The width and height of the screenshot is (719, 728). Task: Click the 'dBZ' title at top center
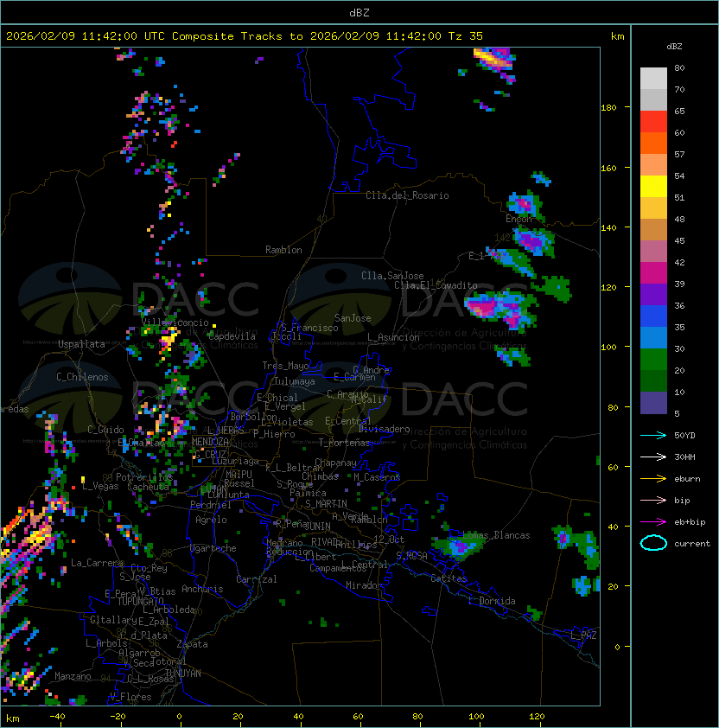(x=359, y=12)
